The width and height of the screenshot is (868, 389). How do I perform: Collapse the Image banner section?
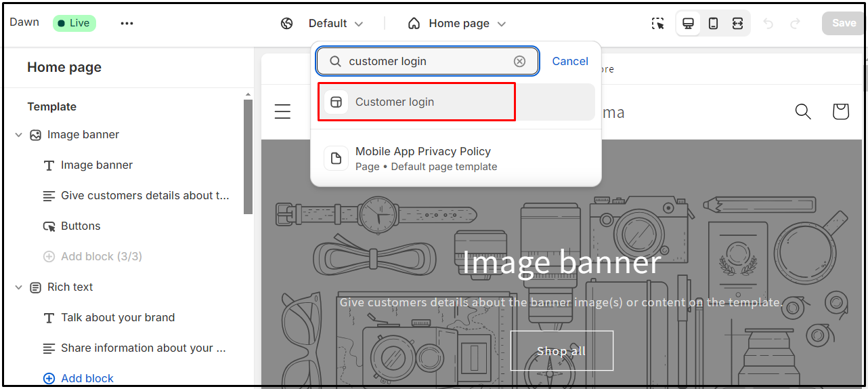18,135
